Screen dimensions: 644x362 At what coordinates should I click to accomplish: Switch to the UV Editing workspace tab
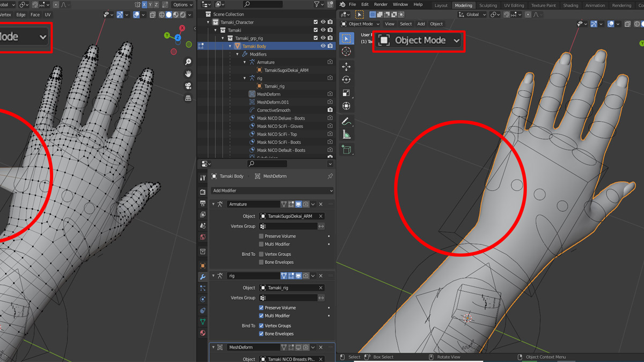tap(514, 5)
